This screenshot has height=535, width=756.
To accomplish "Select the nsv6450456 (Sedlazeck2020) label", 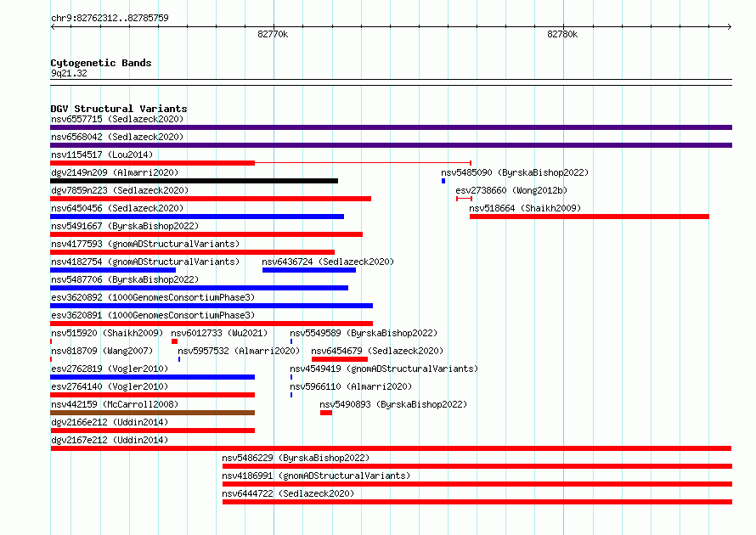I will (x=117, y=208).
